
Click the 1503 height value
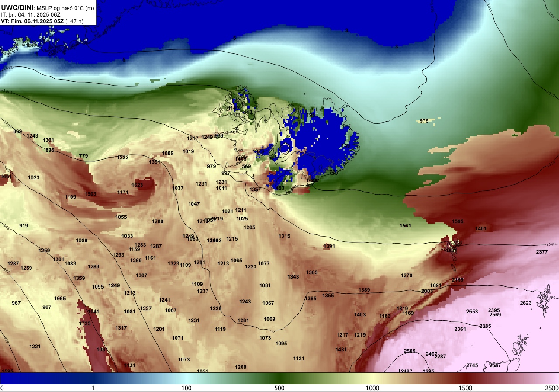tap(90, 194)
